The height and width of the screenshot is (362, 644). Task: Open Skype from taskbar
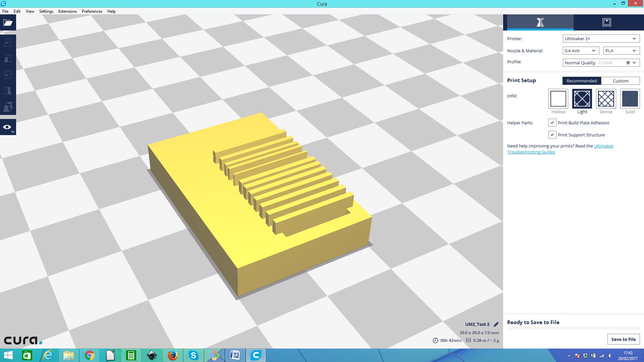[x=194, y=355]
